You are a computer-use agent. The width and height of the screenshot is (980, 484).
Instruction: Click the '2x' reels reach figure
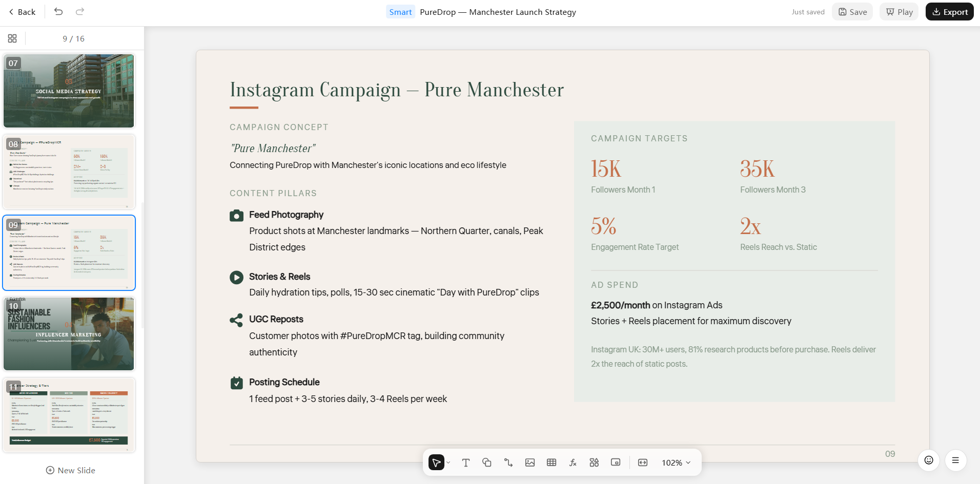(x=750, y=226)
